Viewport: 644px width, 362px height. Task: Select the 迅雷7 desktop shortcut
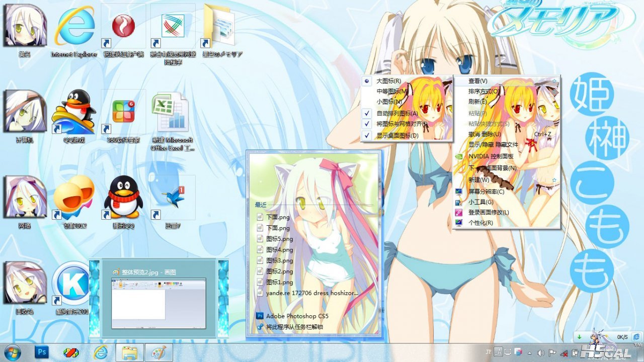click(x=173, y=202)
